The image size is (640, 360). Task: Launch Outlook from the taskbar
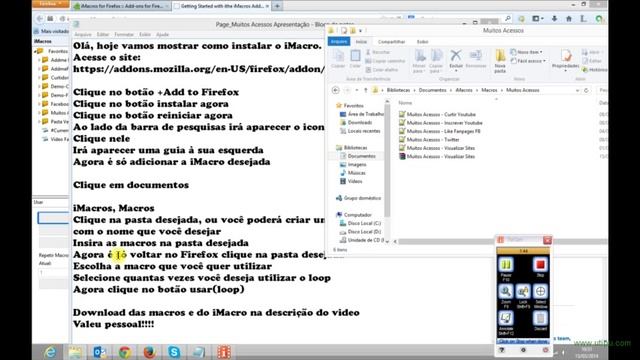[x=100, y=352]
